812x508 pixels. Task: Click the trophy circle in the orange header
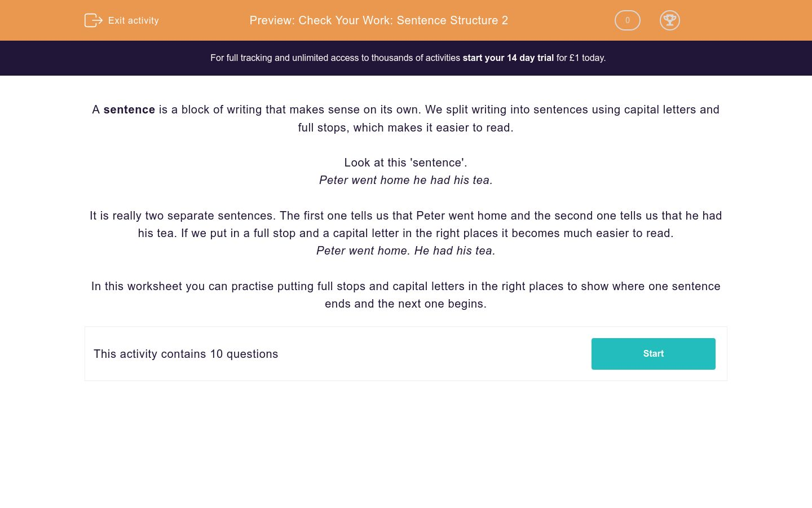point(670,20)
